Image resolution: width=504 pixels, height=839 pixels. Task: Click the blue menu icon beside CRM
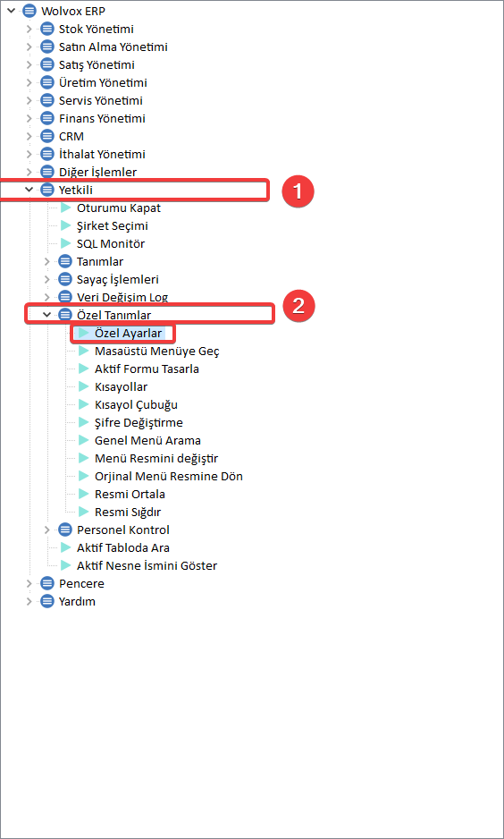click(x=47, y=137)
